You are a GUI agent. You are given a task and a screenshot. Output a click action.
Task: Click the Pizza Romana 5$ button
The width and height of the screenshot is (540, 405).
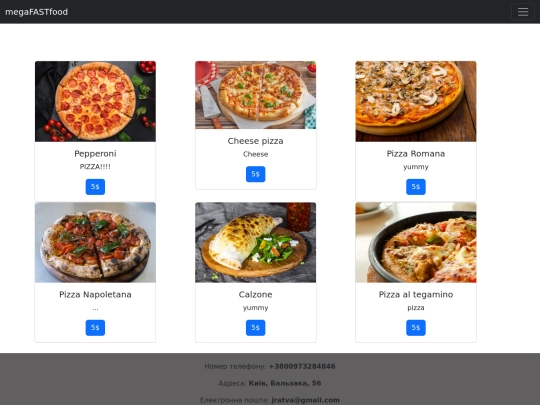coord(416,187)
